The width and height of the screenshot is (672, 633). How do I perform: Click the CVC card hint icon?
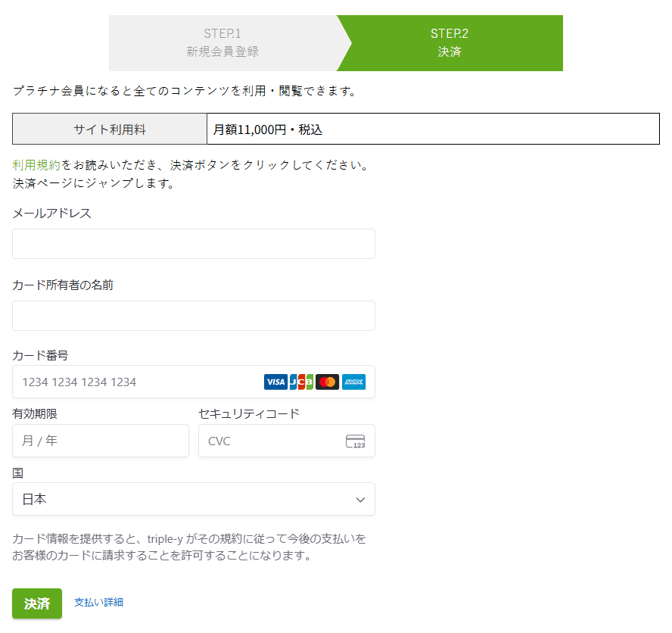pos(355,441)
